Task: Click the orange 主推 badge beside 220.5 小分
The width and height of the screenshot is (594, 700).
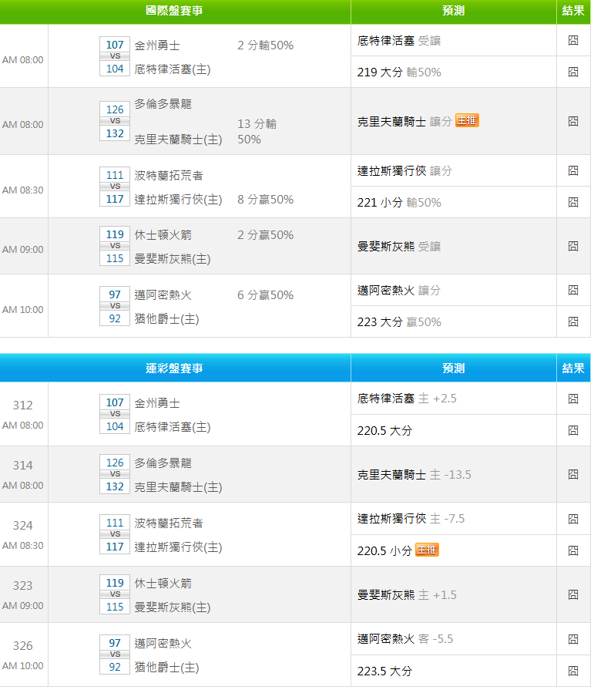Action: [427, 550]
